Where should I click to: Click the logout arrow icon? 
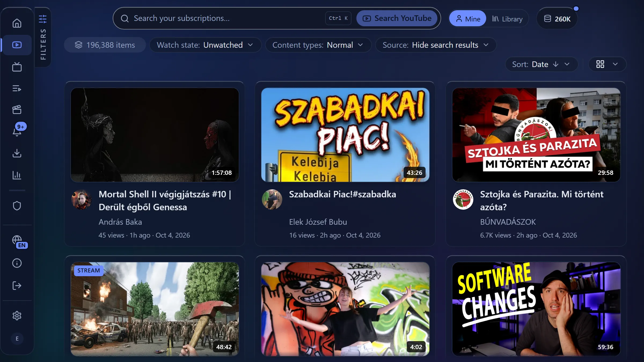coord(17,286)
